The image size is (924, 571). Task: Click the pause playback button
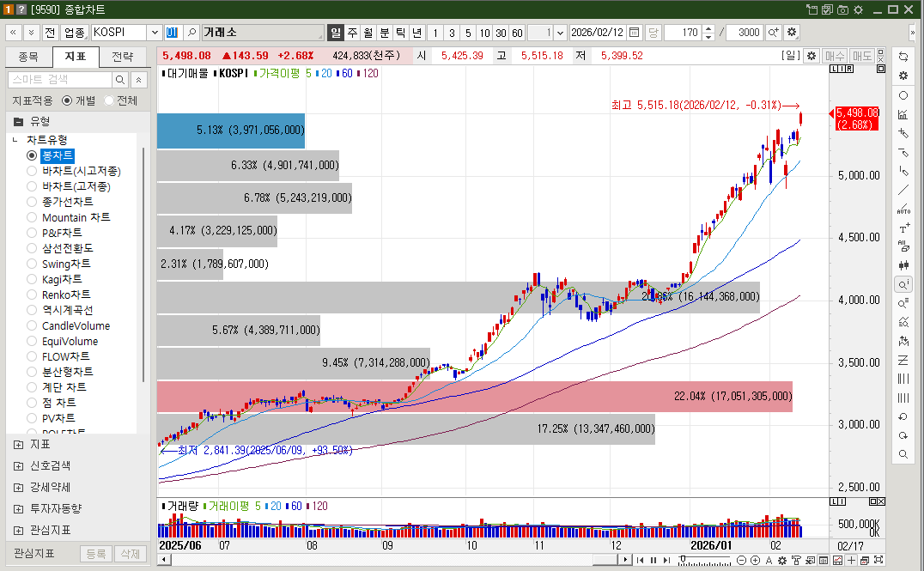coord(653,561)
